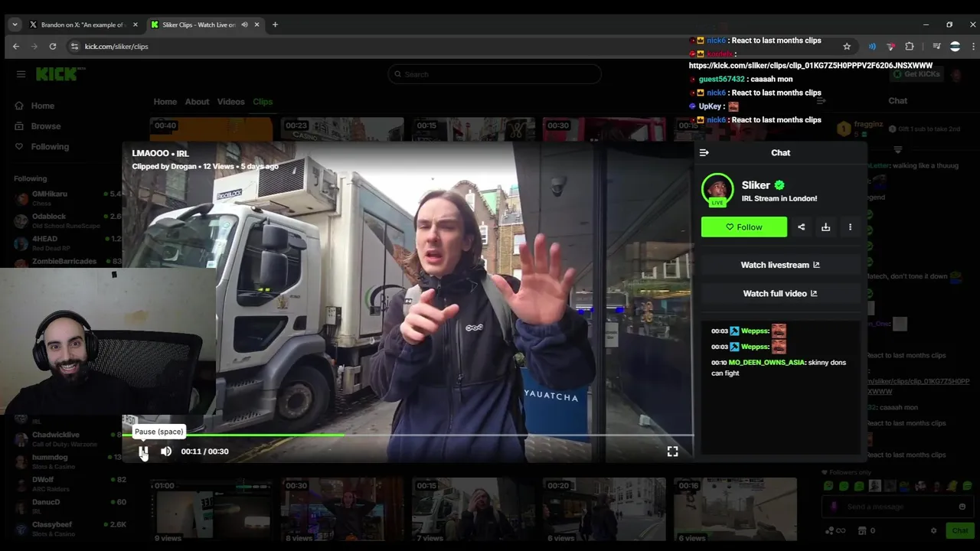Click MO_DEEN_OWNS_ASIA username in clip chat

coord(767,362)
